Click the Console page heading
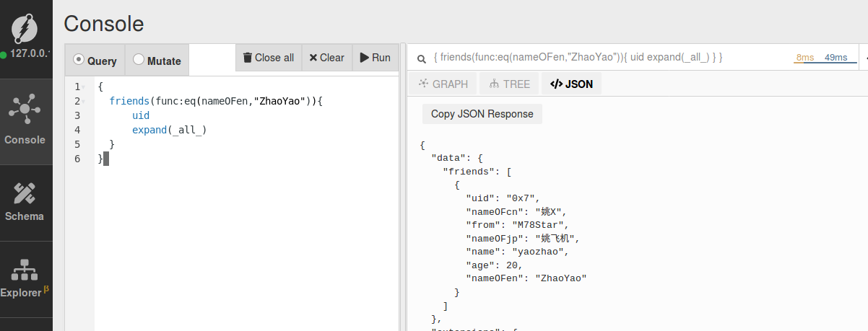 (104, 24)
